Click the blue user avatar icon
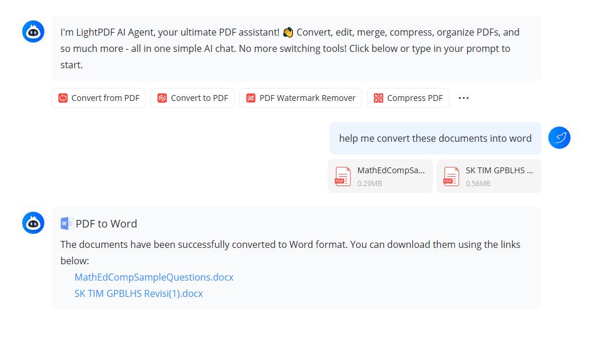Screen dimensions: 595x364 coord(559,138)
